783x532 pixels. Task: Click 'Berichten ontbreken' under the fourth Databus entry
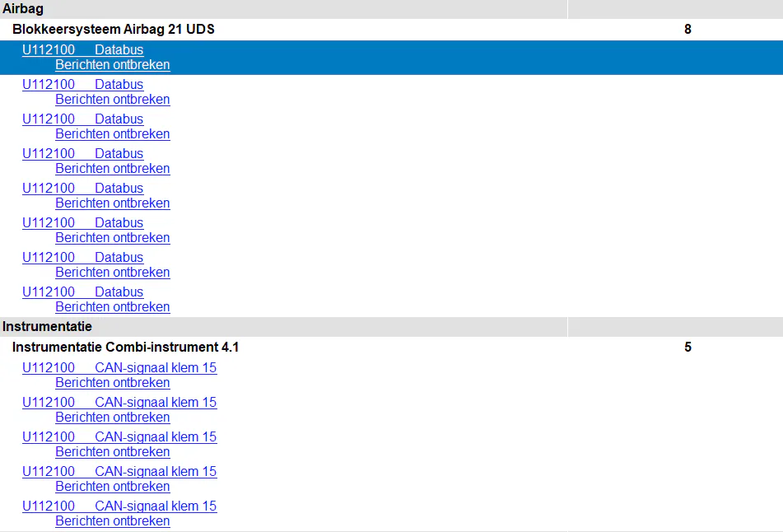point(112,169)
